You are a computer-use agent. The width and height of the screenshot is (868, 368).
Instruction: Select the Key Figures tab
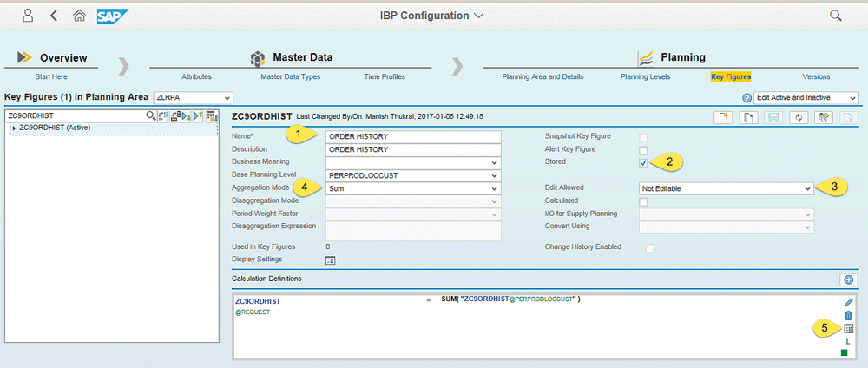coord(731,77)
